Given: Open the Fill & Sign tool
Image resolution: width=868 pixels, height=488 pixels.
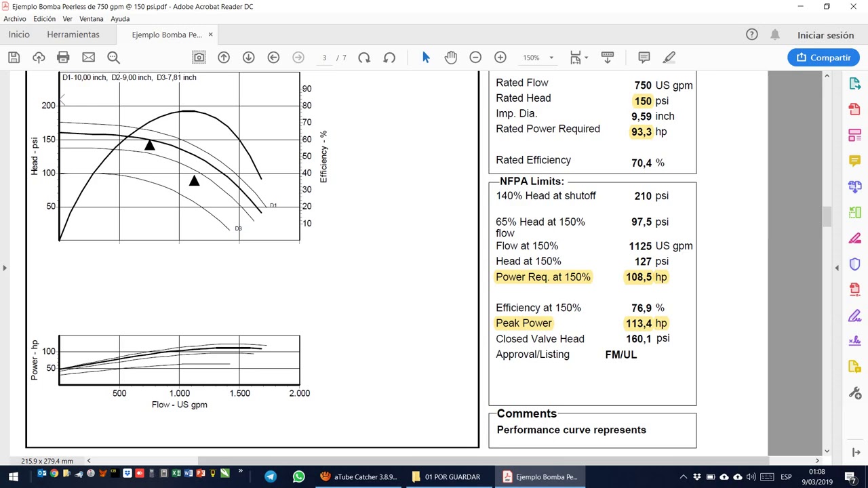Looking at the screenshot, I should click(x=854, y=316).
